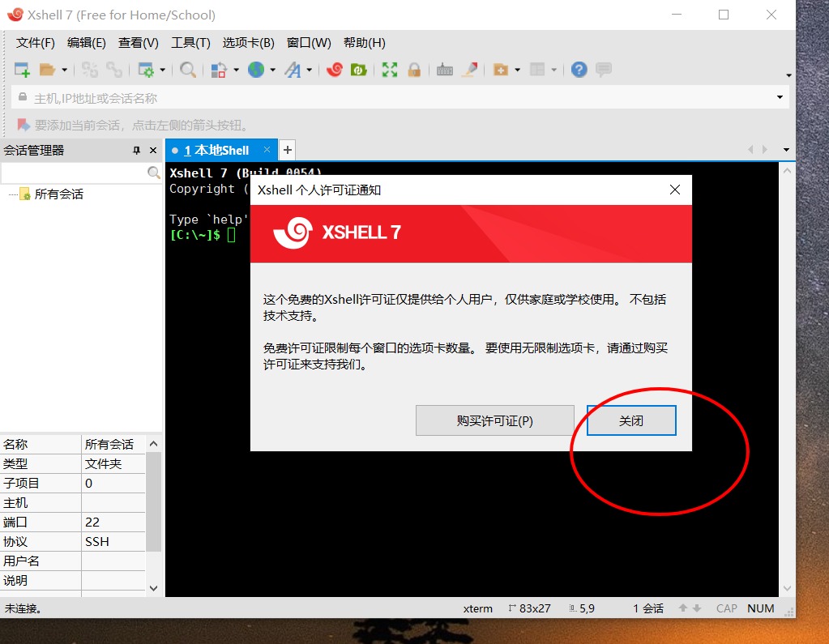Click the folder-plus toolbar icon
Image resolution: width=829 pixels, height=644 pixels.
click(x=500, y=70)
